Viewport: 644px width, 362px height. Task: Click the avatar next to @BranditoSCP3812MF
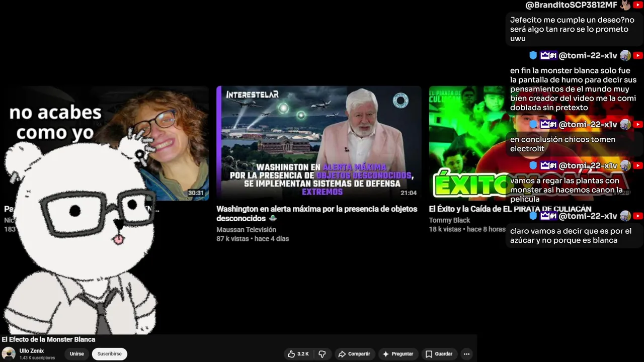pos(625,5)
